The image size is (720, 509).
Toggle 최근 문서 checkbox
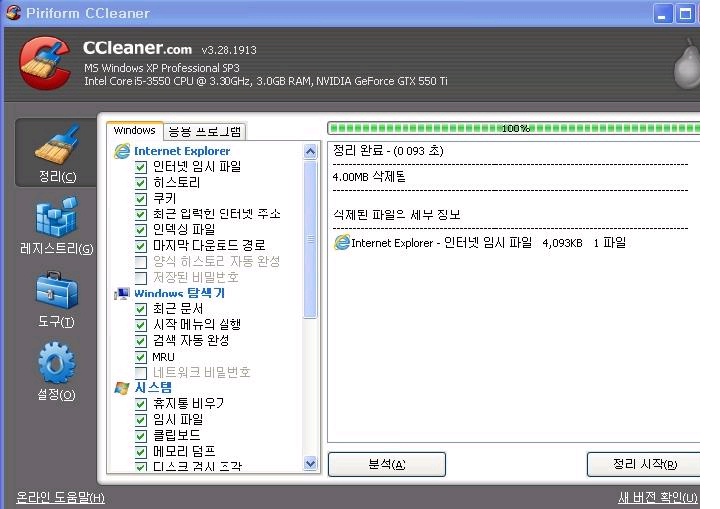[141, 309]
